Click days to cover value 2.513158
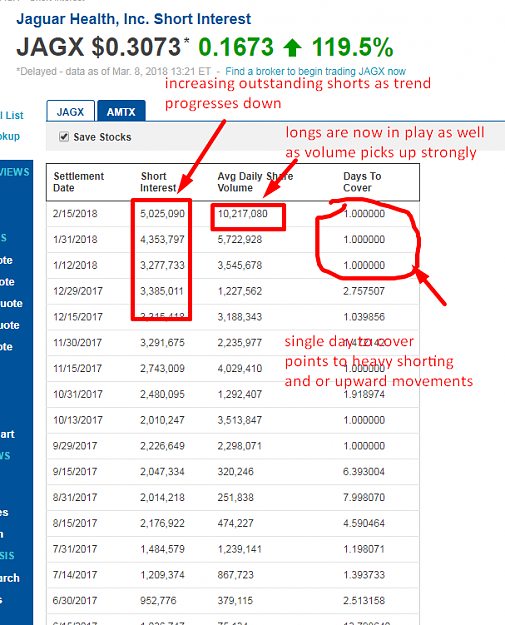Image resolution: width=505 pixels, height=625 pixels. coord(364,601)
